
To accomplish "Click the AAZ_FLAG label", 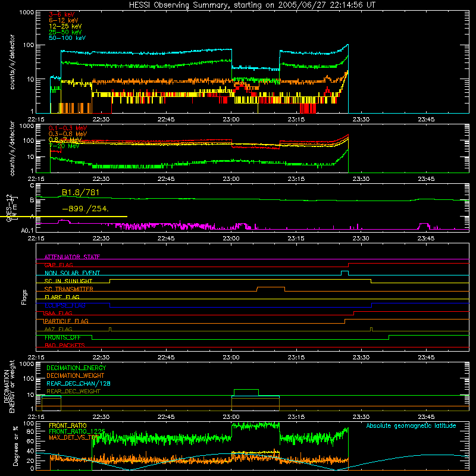I will click(x=58, y=329).
